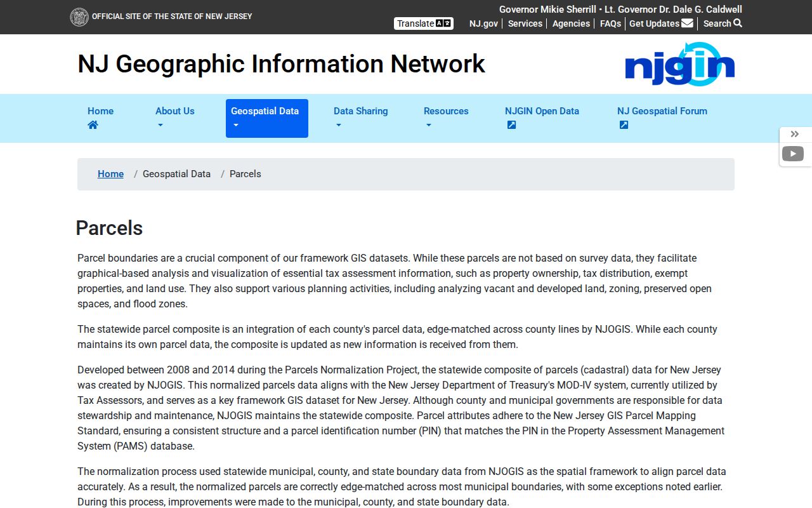Open NJ Geospatial Forum link
812x508 pixels.
coord(662,111)
